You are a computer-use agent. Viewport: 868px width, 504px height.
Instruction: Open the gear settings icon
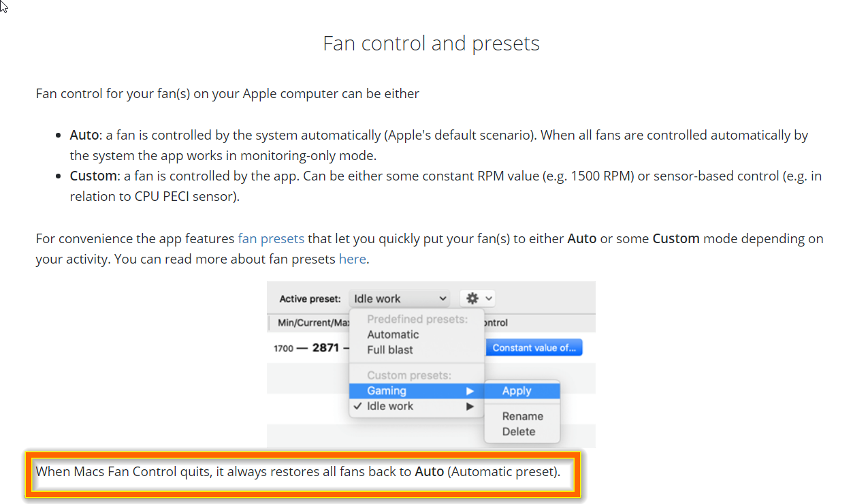(x=471, y=298)
